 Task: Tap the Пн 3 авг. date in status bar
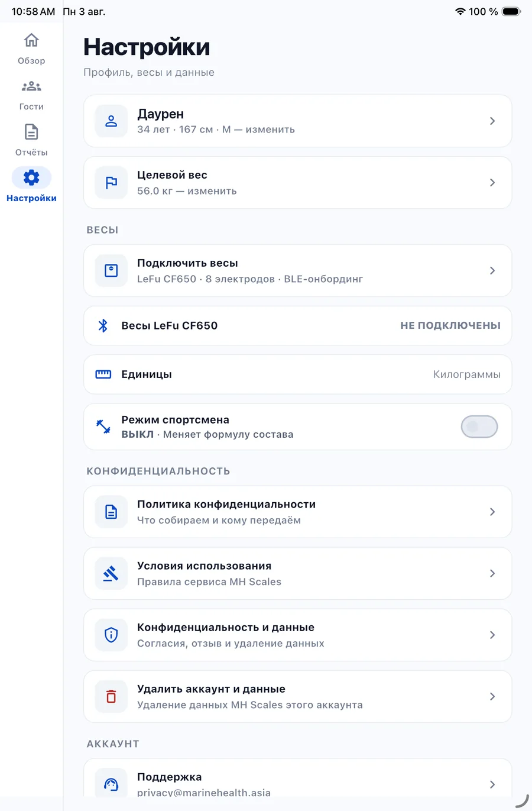[x=84, y=11]
